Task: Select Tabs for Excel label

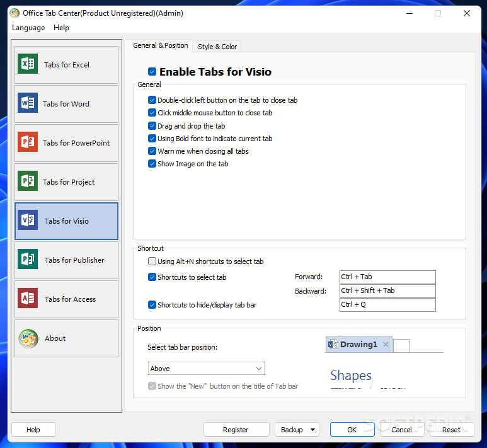Action: (66, 65)
